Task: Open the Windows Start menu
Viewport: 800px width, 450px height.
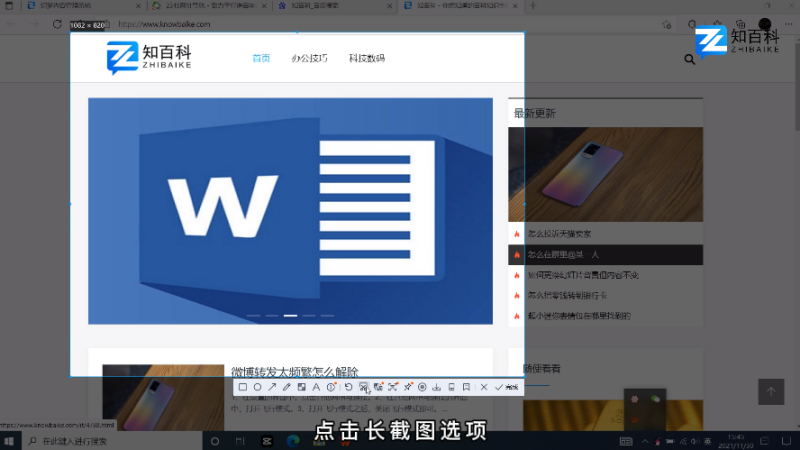Action: (x=9, y=441)
